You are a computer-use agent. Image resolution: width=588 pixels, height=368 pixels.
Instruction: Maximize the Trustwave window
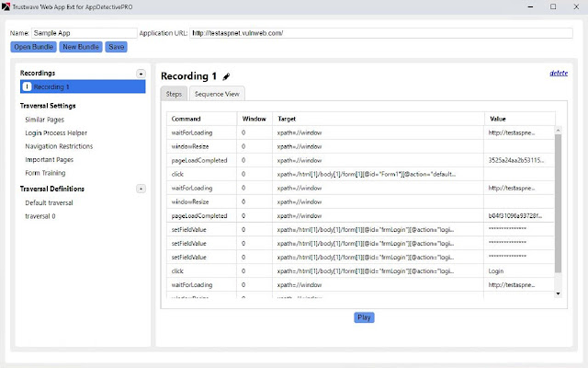click(x=553, y=6)
